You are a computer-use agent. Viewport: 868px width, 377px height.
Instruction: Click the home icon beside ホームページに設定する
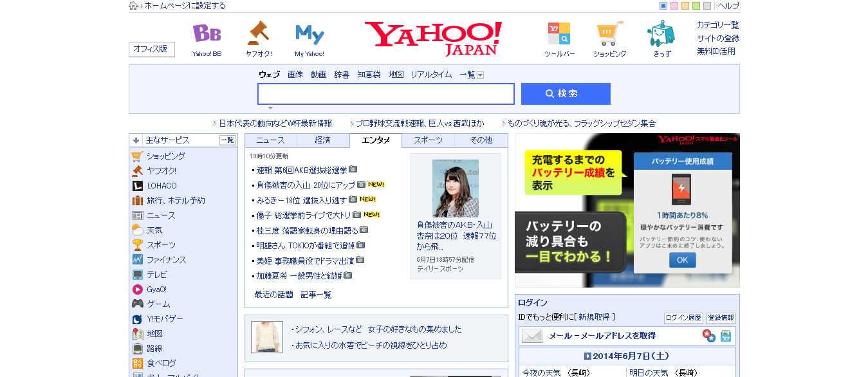point(133,6)
